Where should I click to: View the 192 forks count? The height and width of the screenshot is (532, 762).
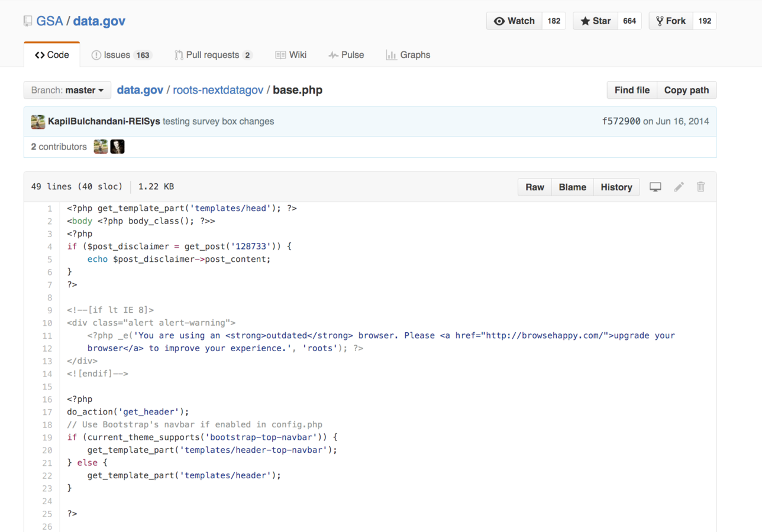tap(705, 21)
